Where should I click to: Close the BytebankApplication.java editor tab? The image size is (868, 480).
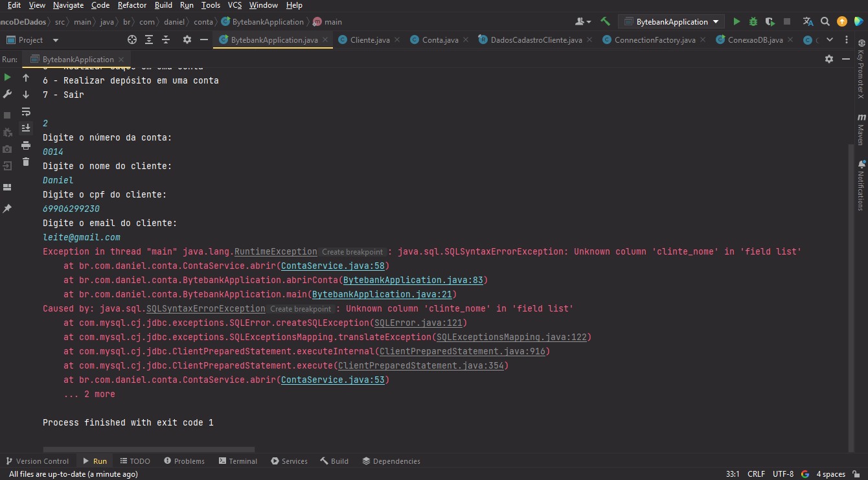325,40
